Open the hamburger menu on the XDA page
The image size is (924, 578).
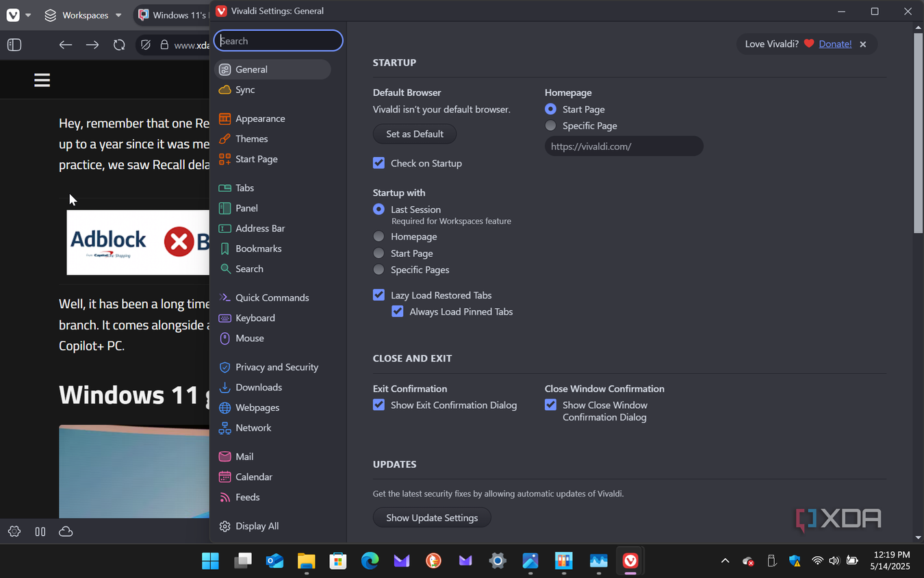[42, 80]
